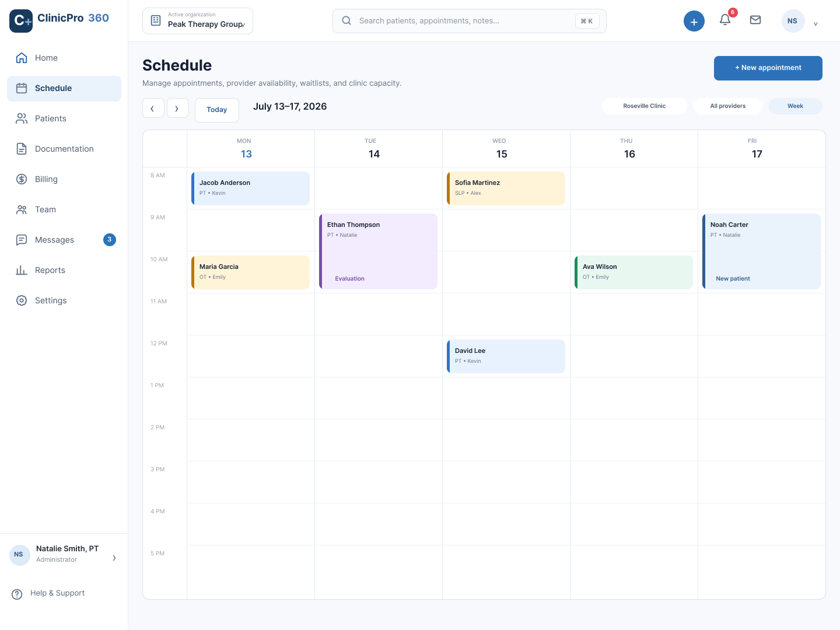Open the mail envelope icon
840x630 pixels.
[755, 20]
